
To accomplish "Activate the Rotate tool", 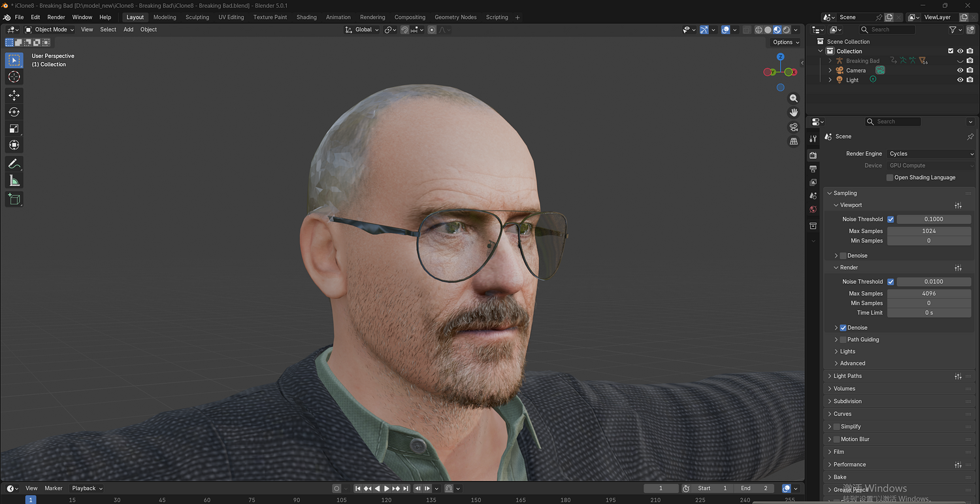I will 14,112.
